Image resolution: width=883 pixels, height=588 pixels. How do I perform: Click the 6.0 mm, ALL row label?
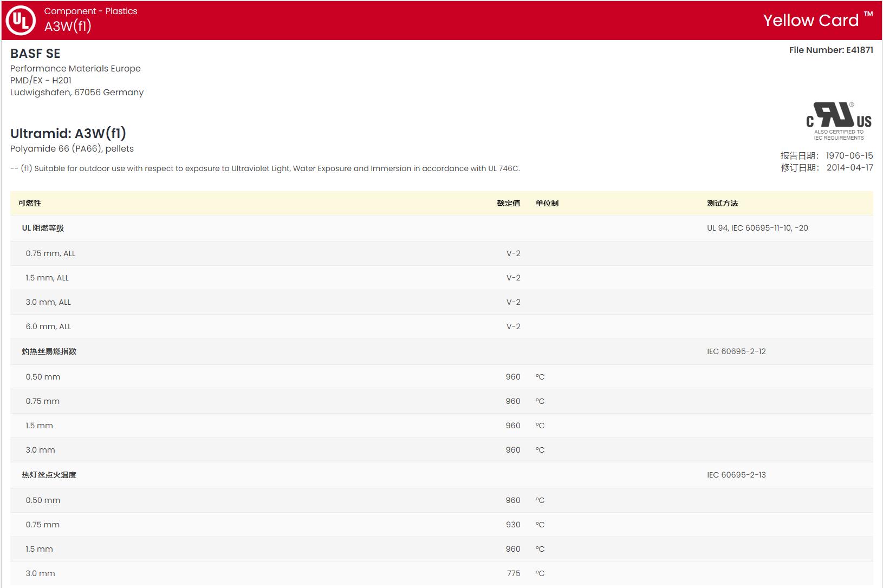tap(48, 326)
